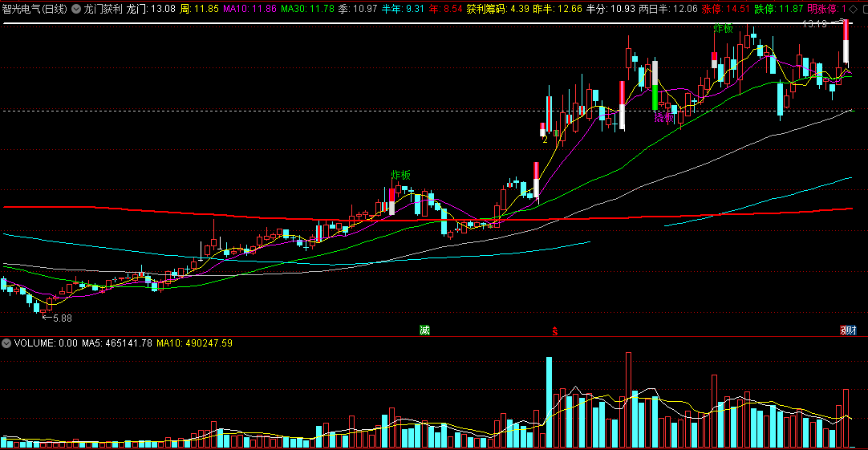Click the green 减 event marker icon
This screenshot has height=450, width=868.
(424, 330)
